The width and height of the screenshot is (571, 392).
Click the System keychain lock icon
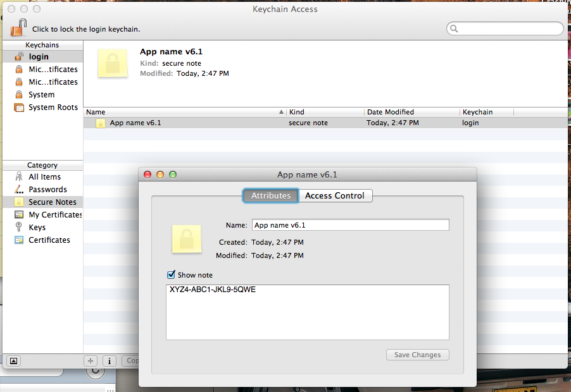19,95
